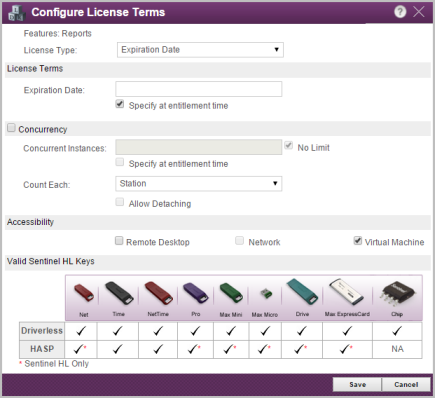
Task: Check Specify at entitlement time under Concurrent Instances
Action: 120,162
